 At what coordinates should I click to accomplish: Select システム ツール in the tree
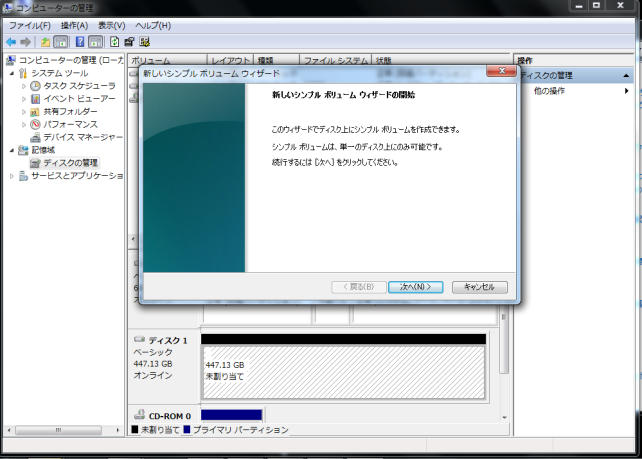[x=59, y=73]
